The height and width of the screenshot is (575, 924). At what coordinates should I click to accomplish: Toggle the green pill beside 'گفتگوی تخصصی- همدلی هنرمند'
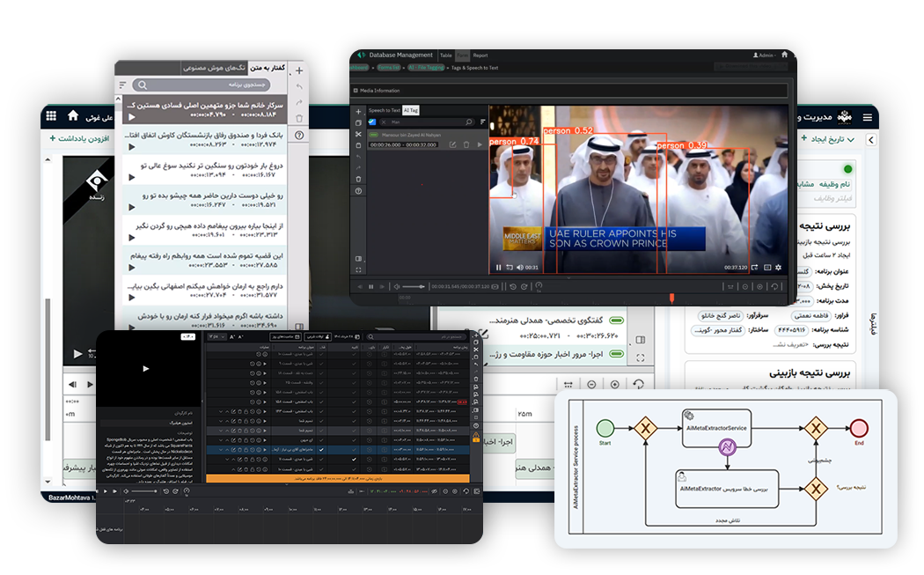point(616,321)
